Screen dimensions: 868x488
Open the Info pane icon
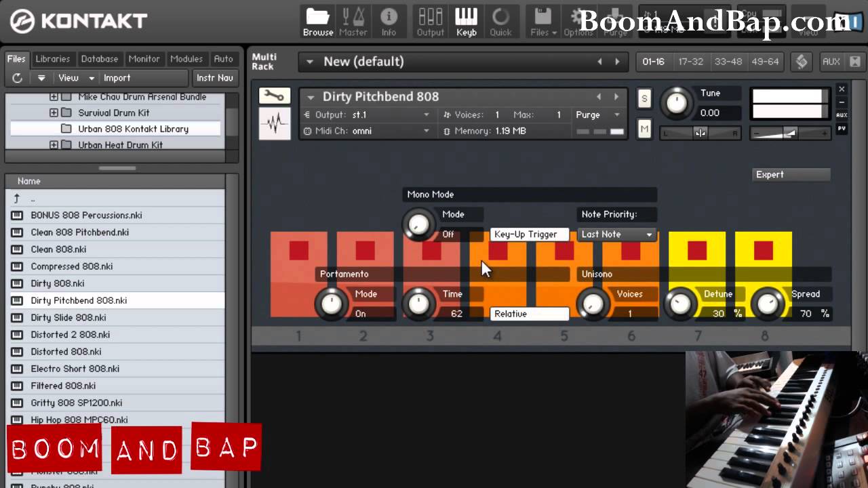(389, 22)
